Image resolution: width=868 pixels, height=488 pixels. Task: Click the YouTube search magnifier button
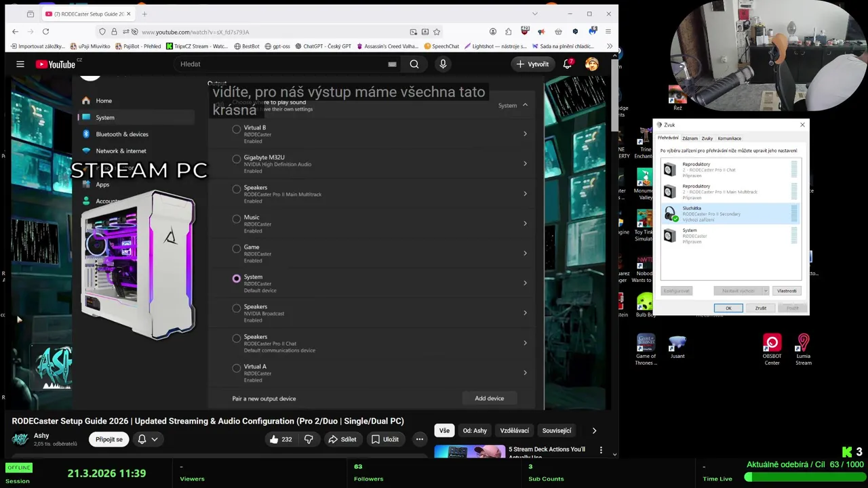coord(414,64)
